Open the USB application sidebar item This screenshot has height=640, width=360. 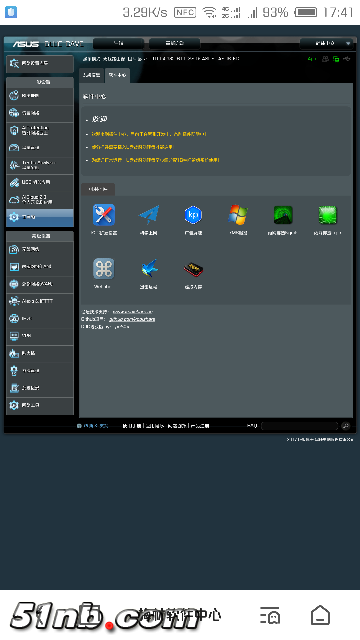(40, 182)
